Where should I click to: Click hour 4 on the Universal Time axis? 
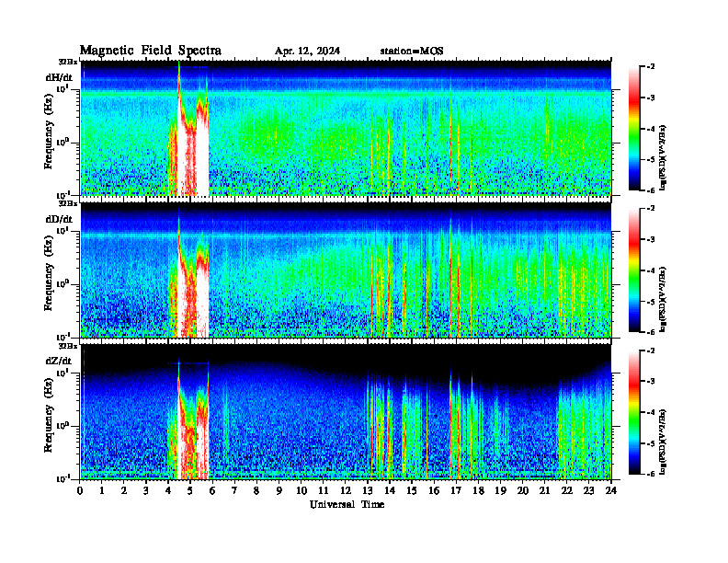pos(168,491)
